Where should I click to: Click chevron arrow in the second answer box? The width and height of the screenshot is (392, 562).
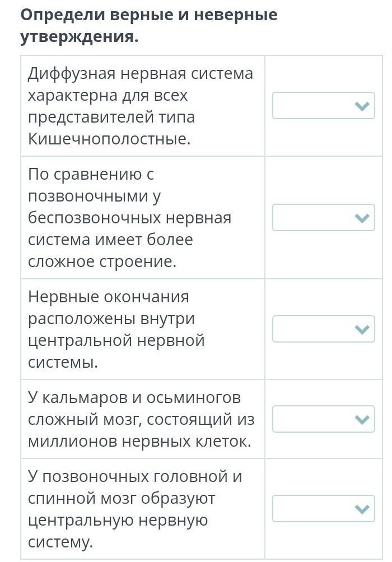point(362,218)
